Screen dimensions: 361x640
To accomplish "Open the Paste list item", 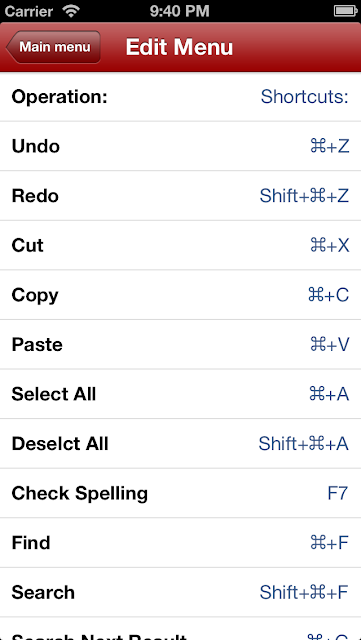I will point(180,344).
